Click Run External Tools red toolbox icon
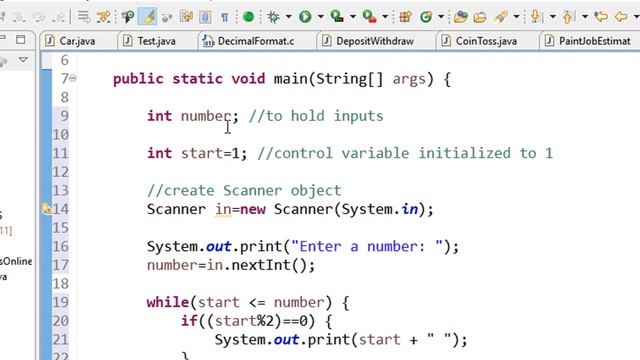640x360 pixels. (x=369, y=17)
